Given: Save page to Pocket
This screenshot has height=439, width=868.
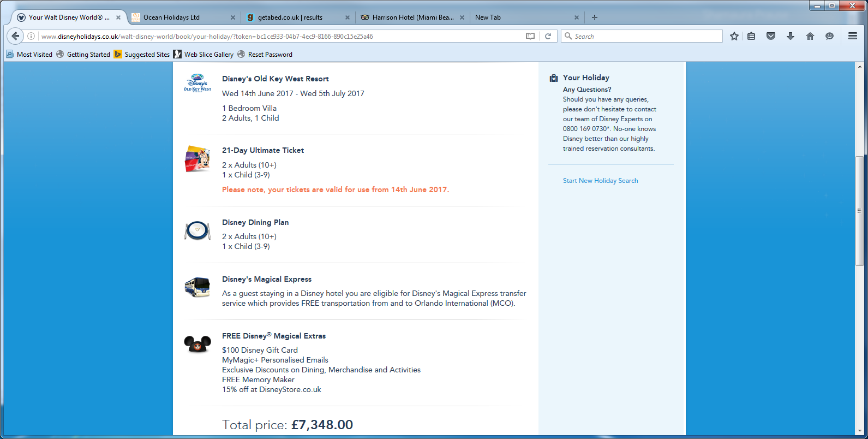Looking at the screenshot, I should tap(771, 36).
